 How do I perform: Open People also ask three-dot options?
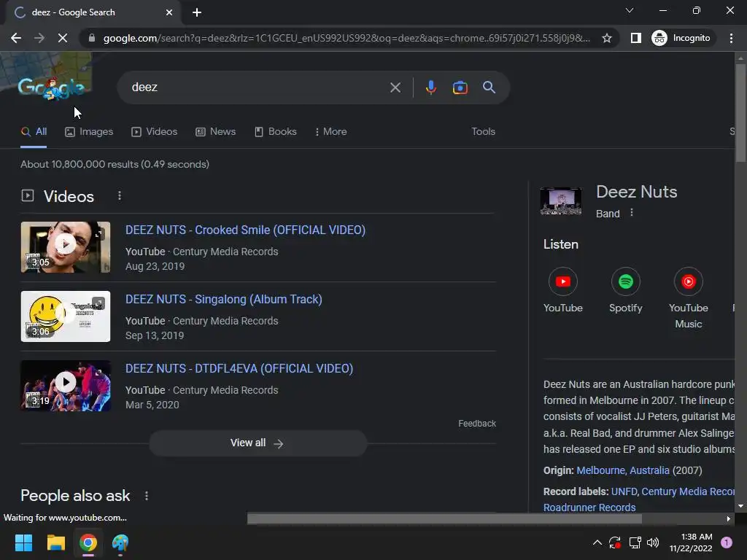pos(147,496)
